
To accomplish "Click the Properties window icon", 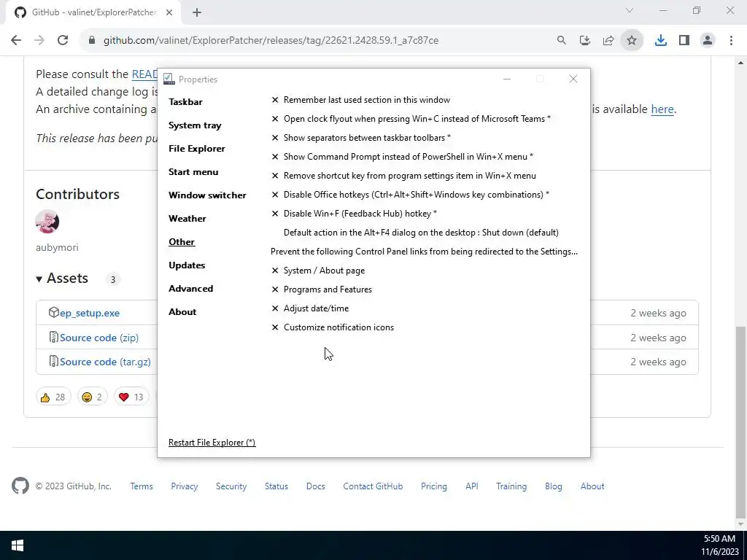I will coord(169,79).
